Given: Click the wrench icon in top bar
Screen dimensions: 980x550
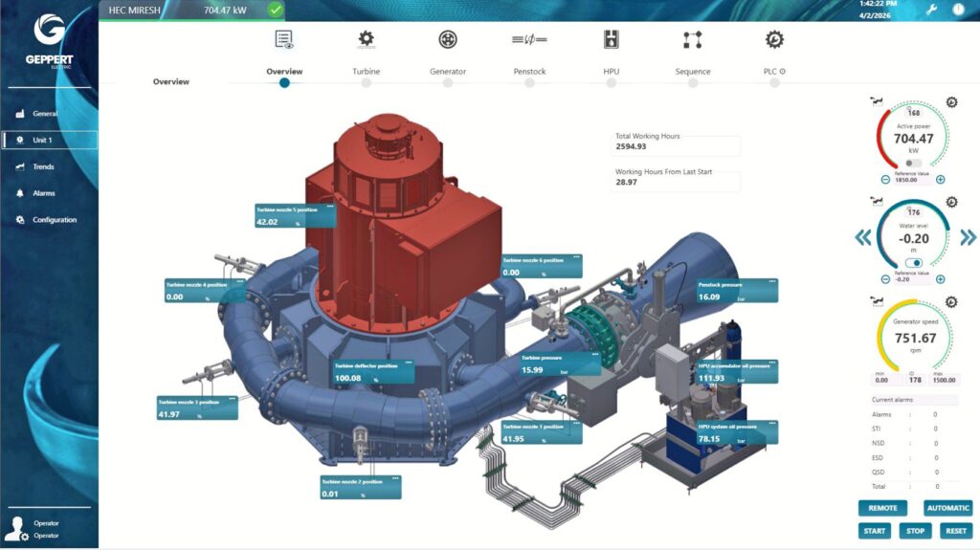Looking at the screenshot, I should [x=931, y=10].
